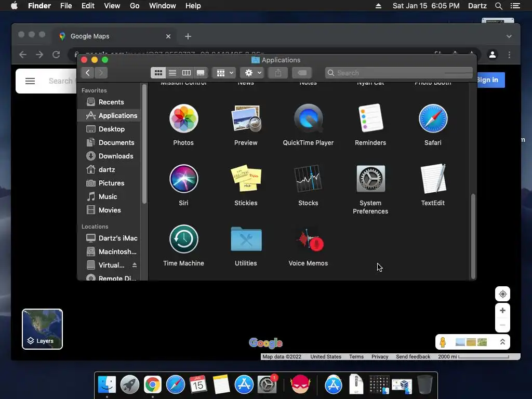Viewport: 532px width, 399px height.
Task: Go forward in Finder window
Action: (101, 73)
